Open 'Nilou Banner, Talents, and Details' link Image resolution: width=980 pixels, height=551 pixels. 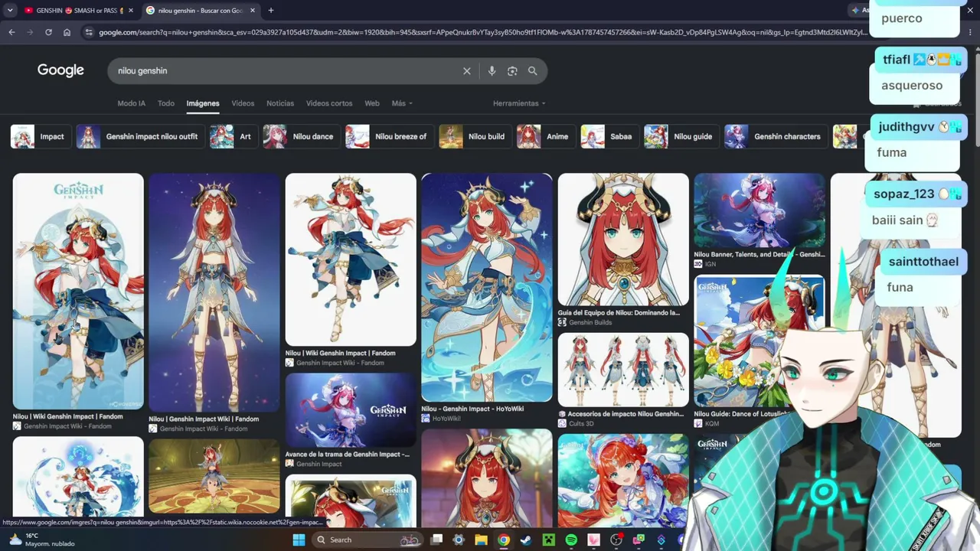point(759,254)
